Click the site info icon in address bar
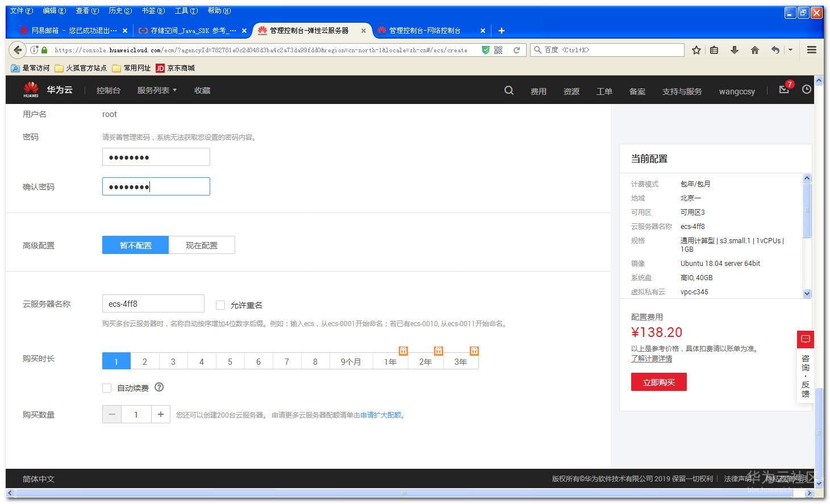This screenshot has height=504, width=830. (x=34, y=50)
